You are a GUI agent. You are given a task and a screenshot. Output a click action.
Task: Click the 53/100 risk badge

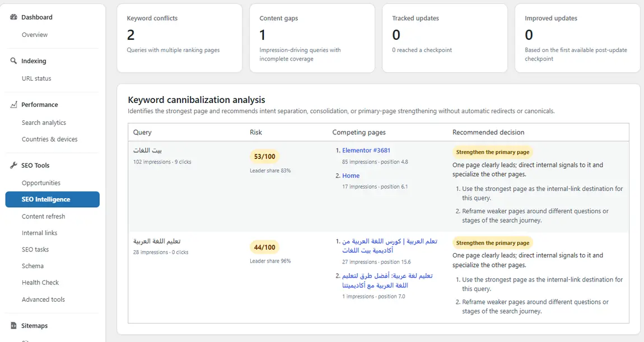264,156
